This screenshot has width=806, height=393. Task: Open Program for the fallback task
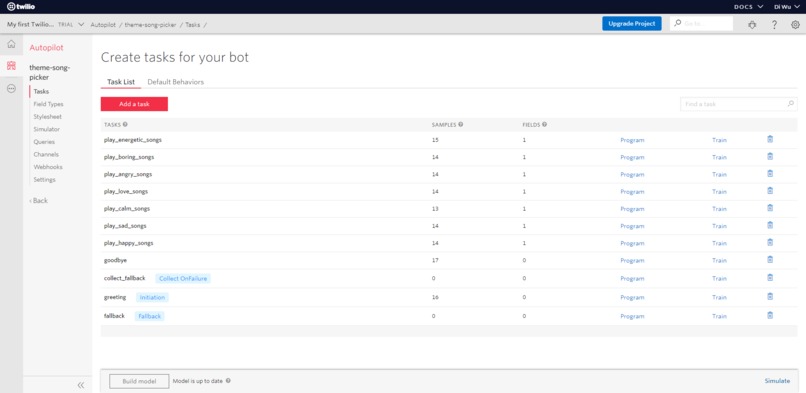pos(632,316)
